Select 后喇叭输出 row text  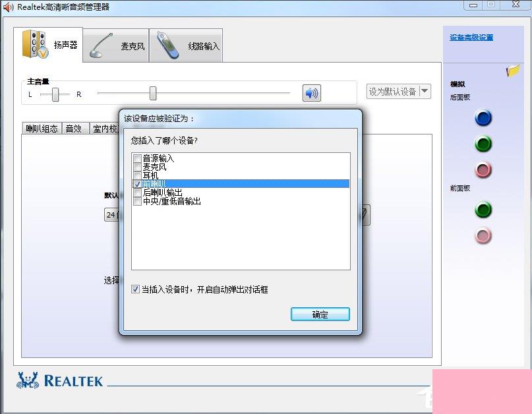point(163,192)
